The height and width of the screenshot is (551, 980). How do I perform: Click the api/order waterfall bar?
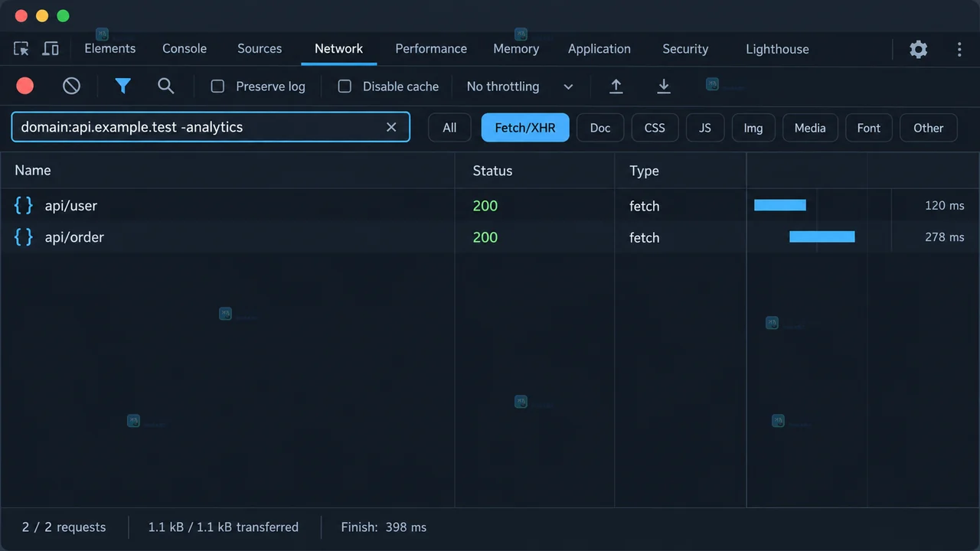click(822, 236)
